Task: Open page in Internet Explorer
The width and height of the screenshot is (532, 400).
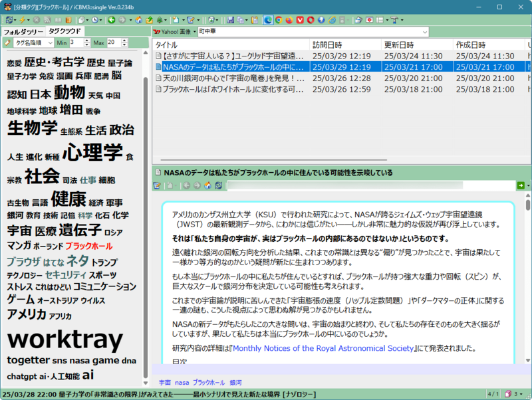Action: click(x=332, y=20)
